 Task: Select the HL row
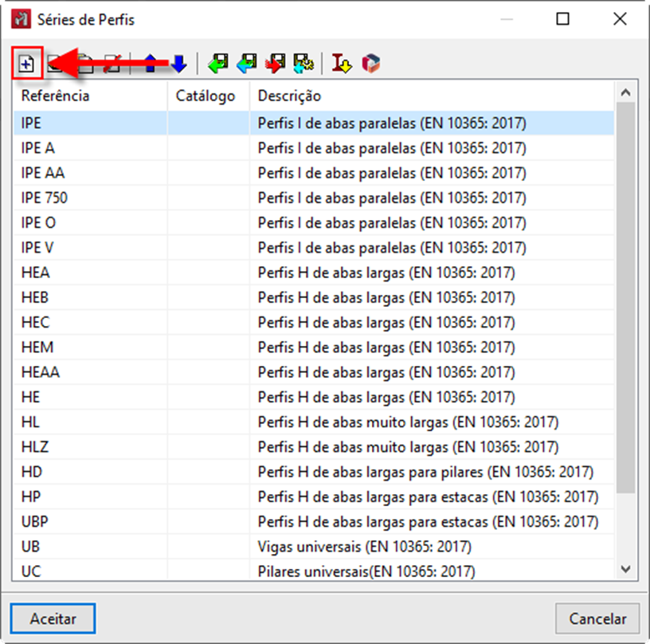click(x=314, y=422)
